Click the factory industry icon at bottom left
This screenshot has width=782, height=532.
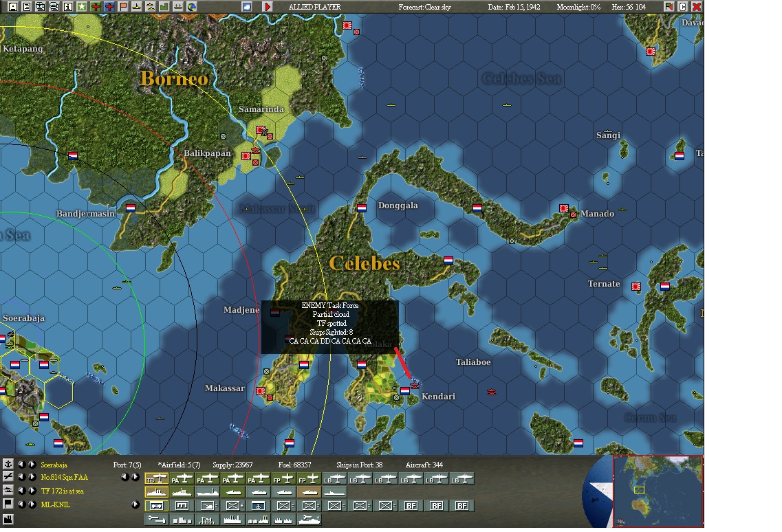8,520
